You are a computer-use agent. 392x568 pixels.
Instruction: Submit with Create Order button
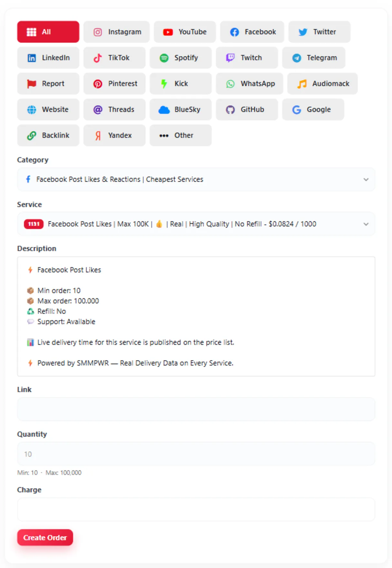pos(45,537)
